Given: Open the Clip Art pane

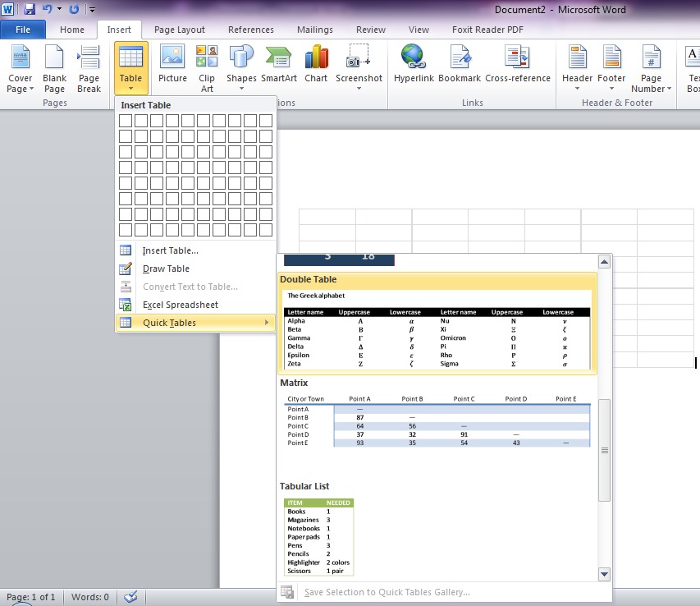Looking at the screenshot, I should pos(206,66).
